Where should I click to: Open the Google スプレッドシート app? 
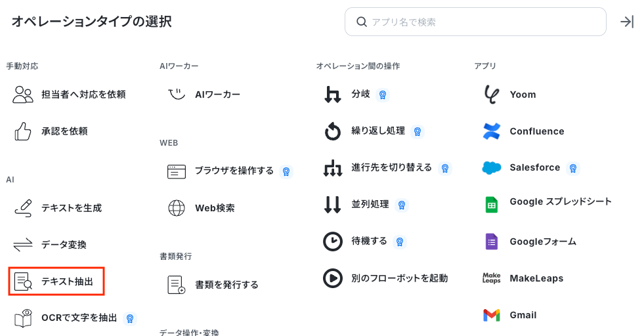coord(560,202)
